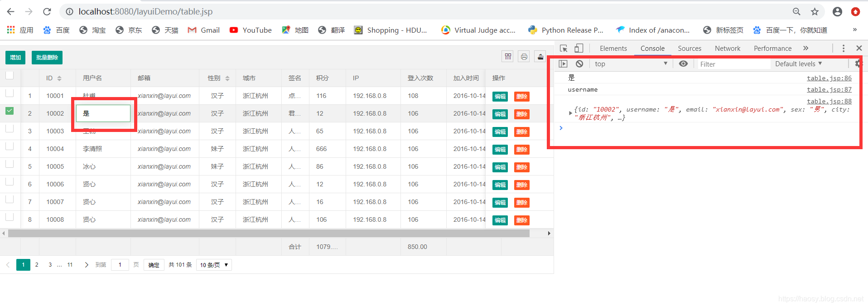
Task: Open the Gmail bookmark
Action: click(x=204, y=30)
